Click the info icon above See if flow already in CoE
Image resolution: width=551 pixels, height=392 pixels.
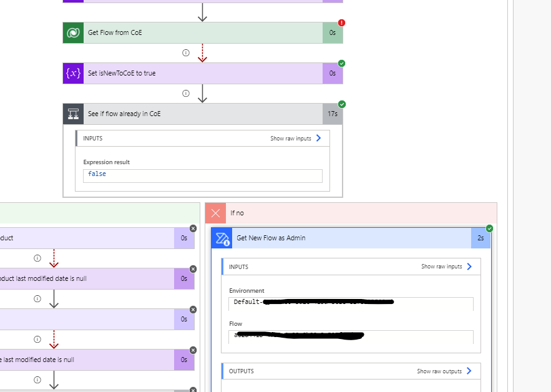click(x=185, y=94)
